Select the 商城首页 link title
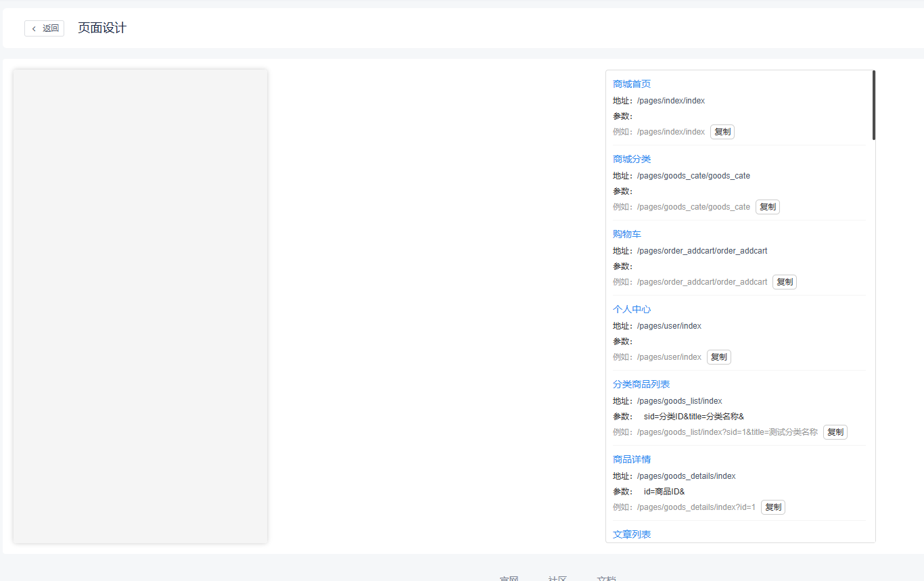924x581 pixels. (632, 84)
